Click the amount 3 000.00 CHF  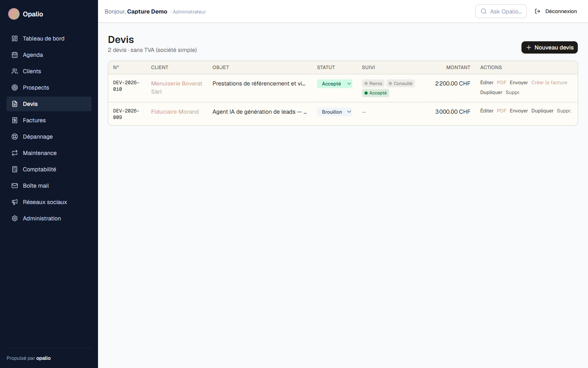click(452, 112)
